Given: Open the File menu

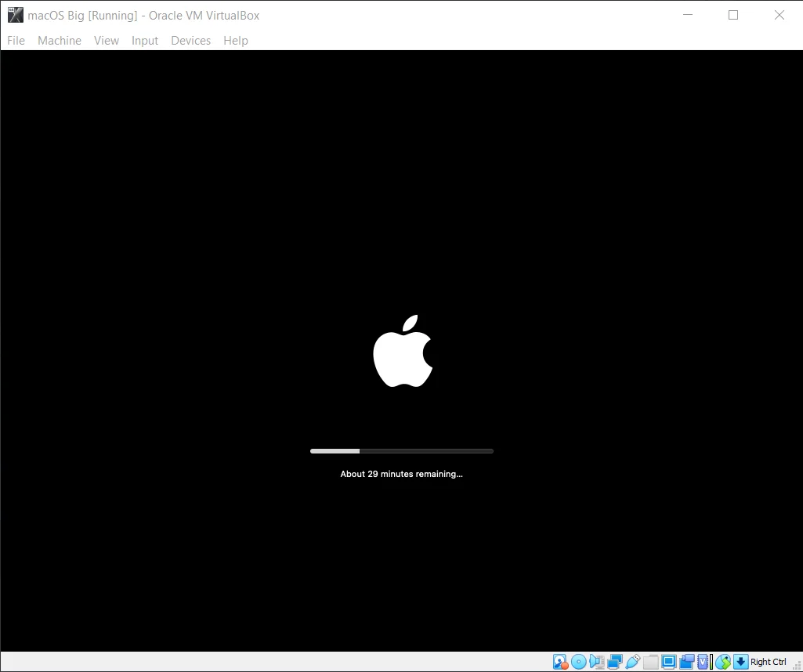Looking at the screenshot, I should 16,41.
